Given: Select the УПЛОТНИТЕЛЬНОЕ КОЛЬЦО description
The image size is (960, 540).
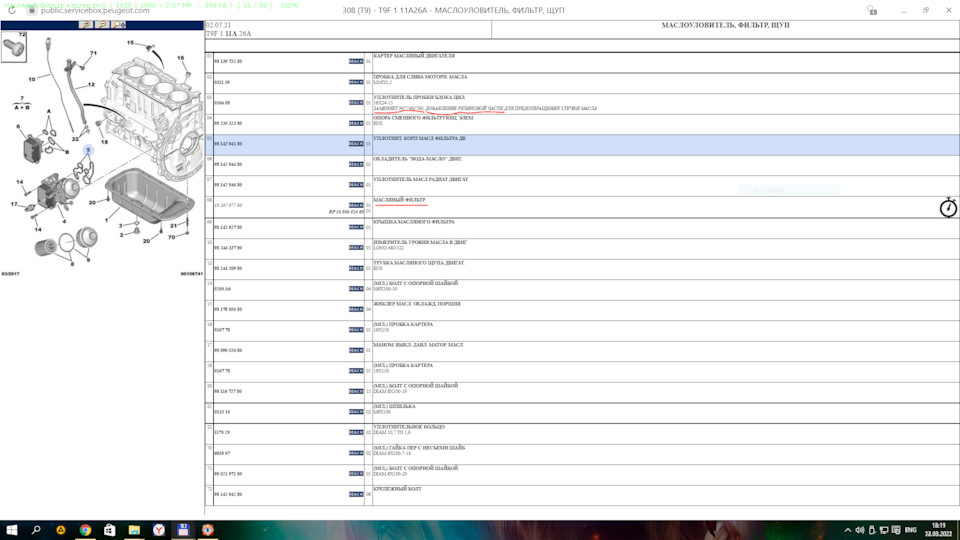Looking at the screenshot, I should point(409,427).
